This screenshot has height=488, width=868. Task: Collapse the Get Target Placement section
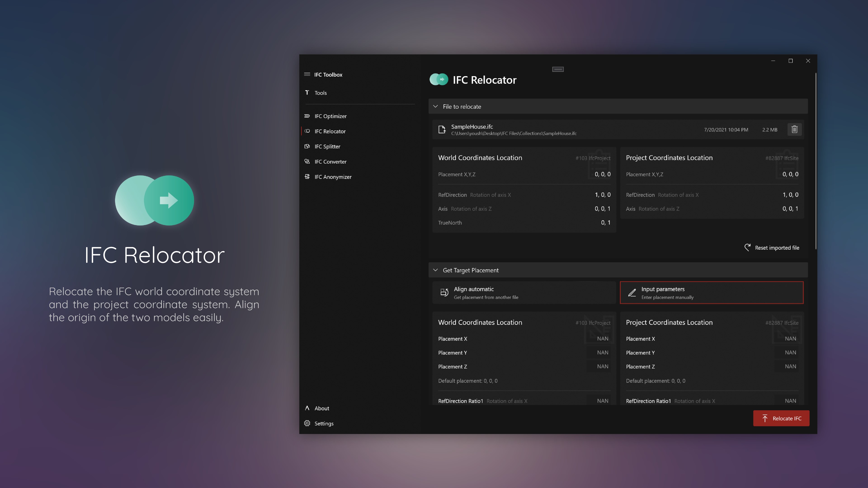(435, 270)
